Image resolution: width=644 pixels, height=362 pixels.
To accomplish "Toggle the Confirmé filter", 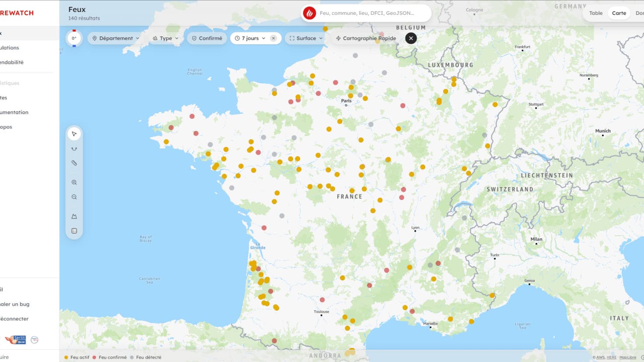I will click(x=207, y=38).
